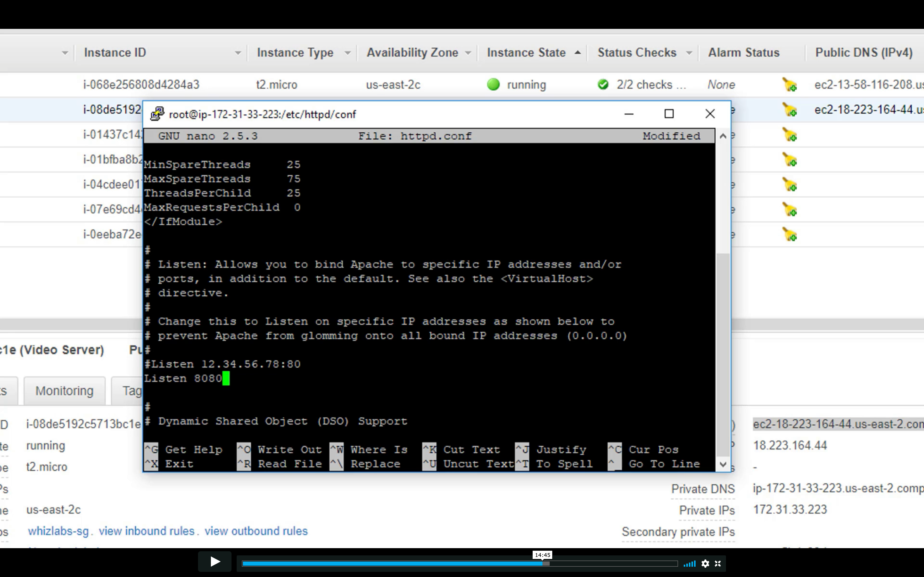Open Availability Zone column dropdown arrow
This screenshot has height=577, width=924.
point(468,53)
